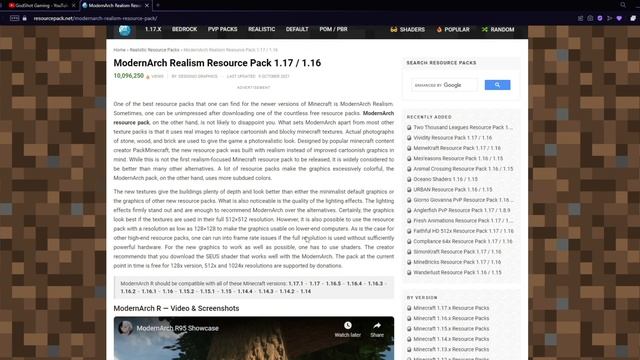Open MesYeasons Resource Pack link
The width and height of the screenshot is (640, 360).
coord(458,158)
